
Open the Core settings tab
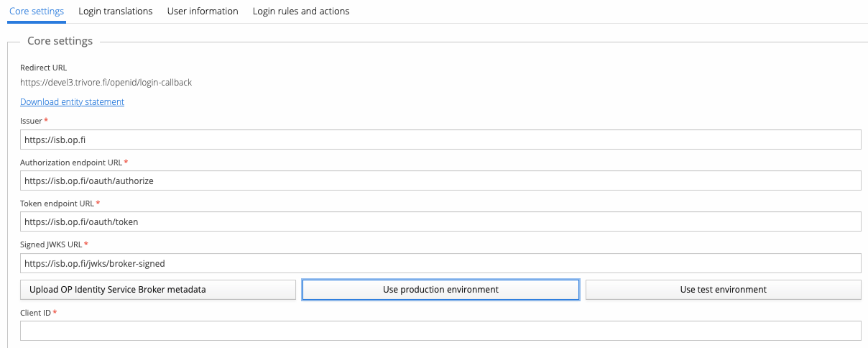[37, 12]
